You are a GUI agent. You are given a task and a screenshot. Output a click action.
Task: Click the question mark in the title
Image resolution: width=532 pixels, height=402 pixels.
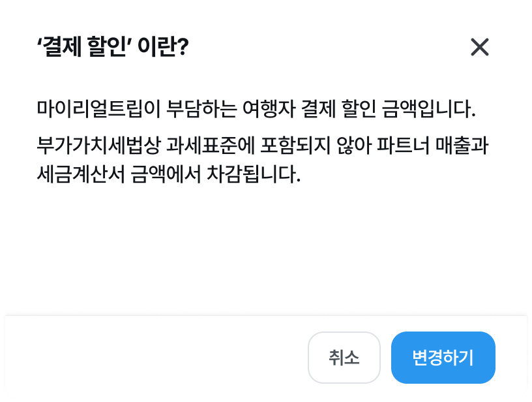pos(182,48)
